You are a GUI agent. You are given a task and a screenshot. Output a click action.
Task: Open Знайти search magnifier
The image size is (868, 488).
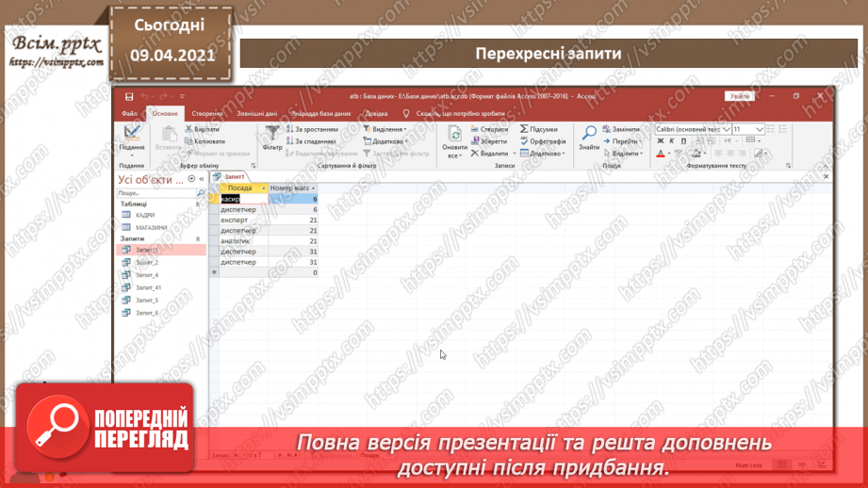click(x=588, y=138)
